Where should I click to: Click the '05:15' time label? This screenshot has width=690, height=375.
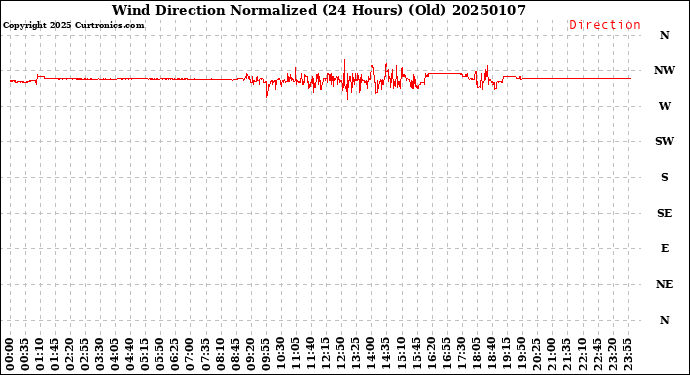click(x=145, y=355)
